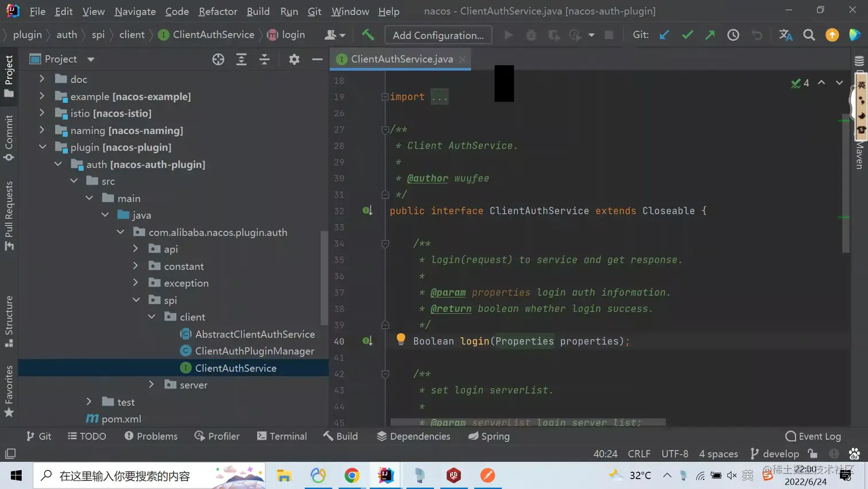Click the Build Project hammer icon
This screenshot has height=489, width=868.
(368, 35)
